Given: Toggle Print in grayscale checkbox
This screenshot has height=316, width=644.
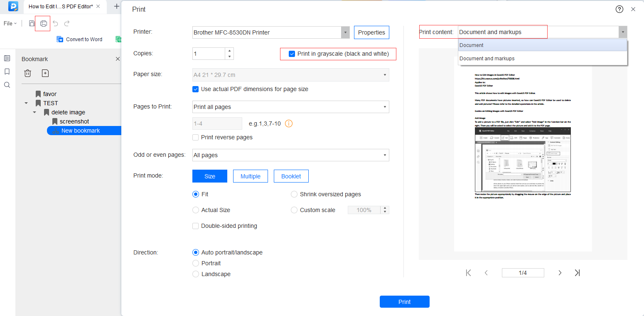Looking at the screenshot, I should tap(292, 54).
